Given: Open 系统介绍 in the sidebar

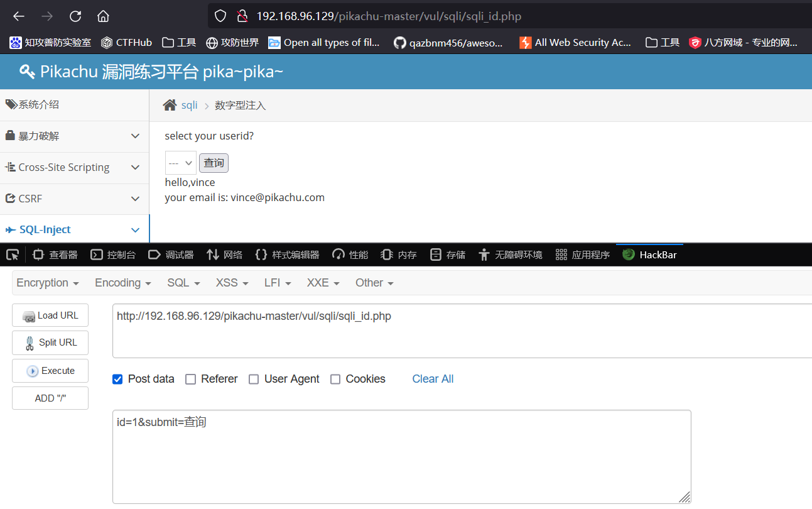Looking at the screenshot, I should pos(75,105).
